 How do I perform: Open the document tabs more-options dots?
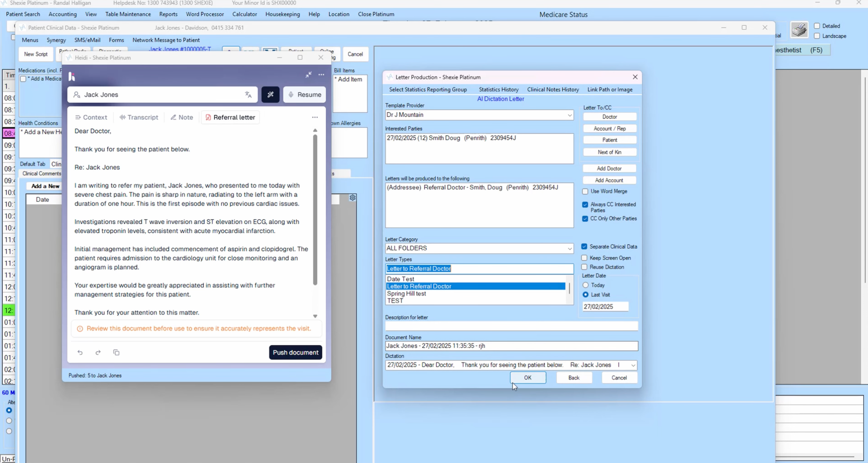tap(315, 117)
